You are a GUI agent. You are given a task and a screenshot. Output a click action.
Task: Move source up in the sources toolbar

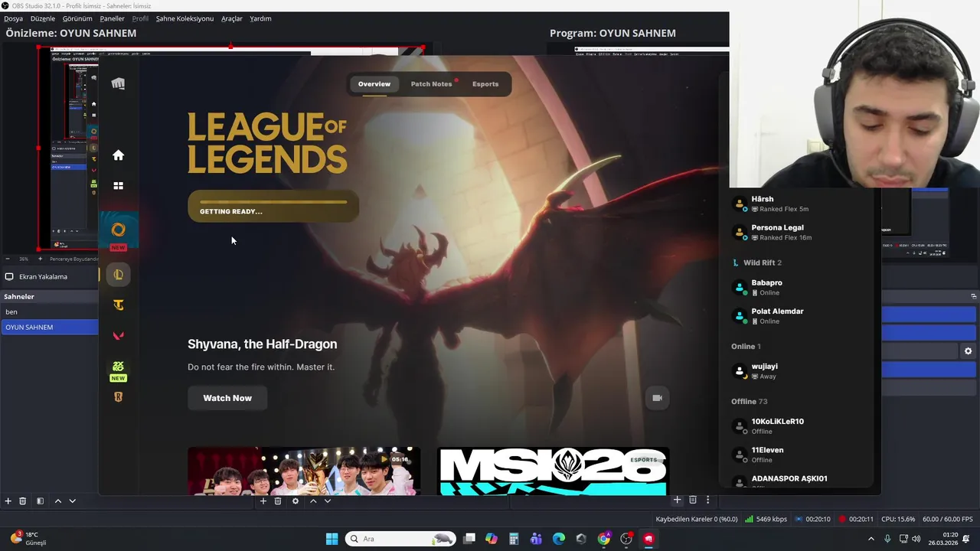tap(312, 500)
